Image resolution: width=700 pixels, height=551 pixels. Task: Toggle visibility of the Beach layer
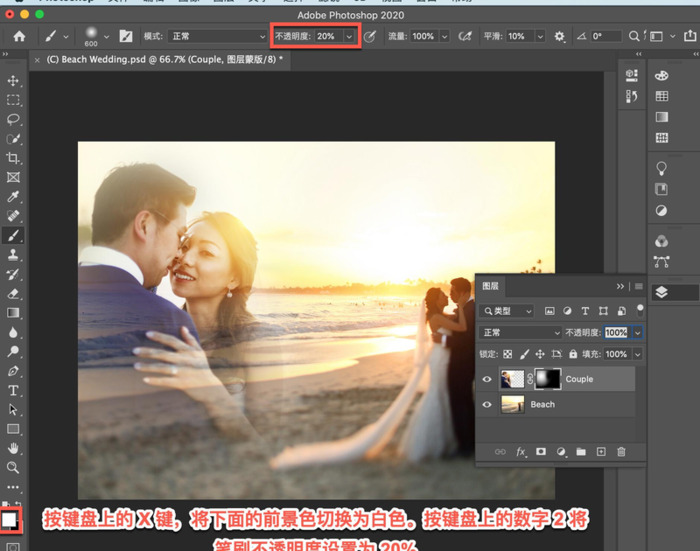pyautogui.click(x=487, y=404)
